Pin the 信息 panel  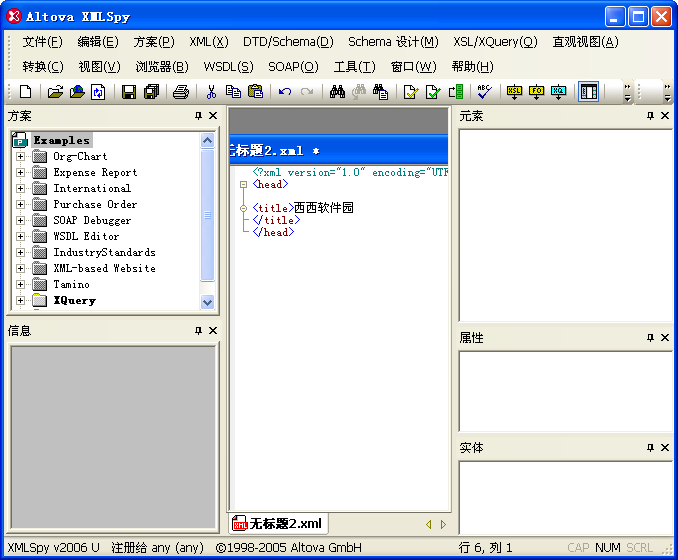pos(198,330)
